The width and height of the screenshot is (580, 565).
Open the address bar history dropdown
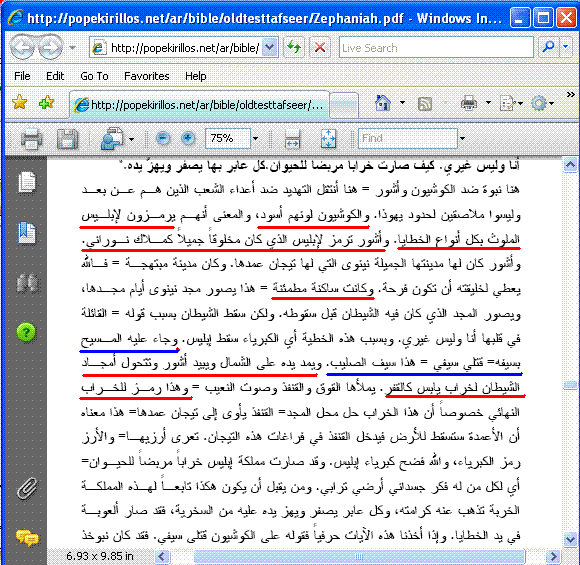click(x=270, y=47)
